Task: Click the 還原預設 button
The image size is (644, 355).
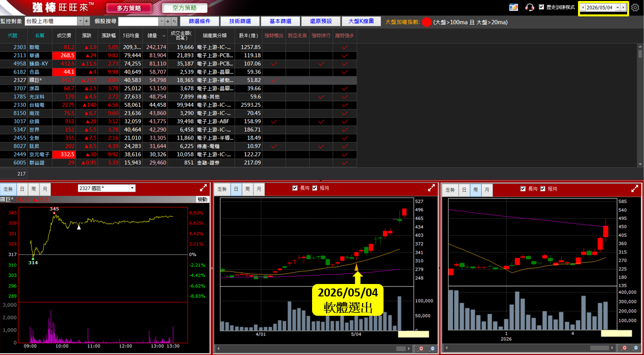Action: (x=321, y=21)
